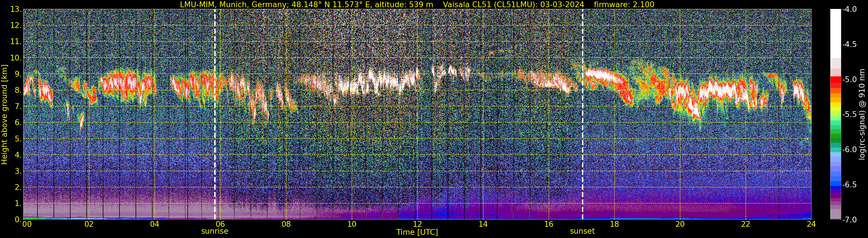Click the '-6.5' colorbar tick label
This screenshot has height=238, width=868.
tap(850, 184)
